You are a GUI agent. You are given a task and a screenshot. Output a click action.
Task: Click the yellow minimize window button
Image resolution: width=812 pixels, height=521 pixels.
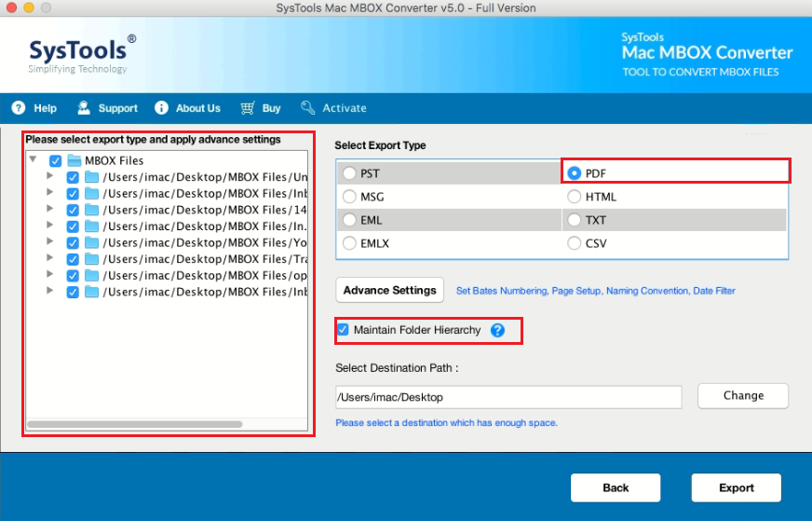[x=29, y=7]
